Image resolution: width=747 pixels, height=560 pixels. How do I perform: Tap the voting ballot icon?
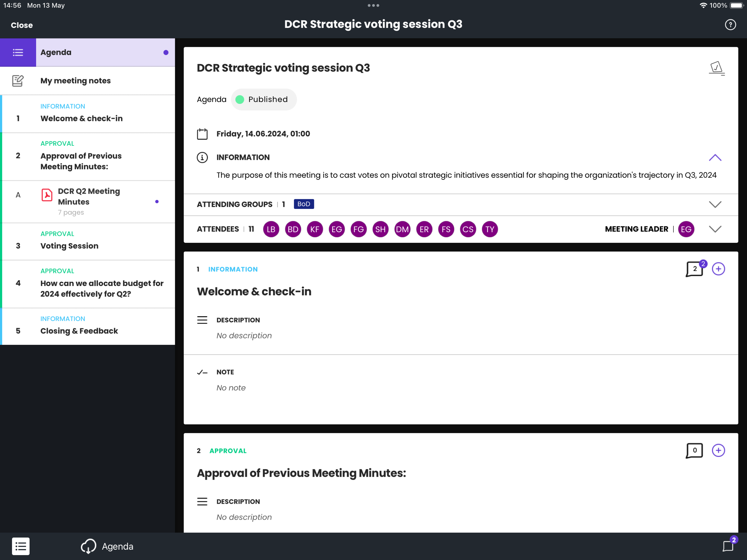tap(716, 68)
